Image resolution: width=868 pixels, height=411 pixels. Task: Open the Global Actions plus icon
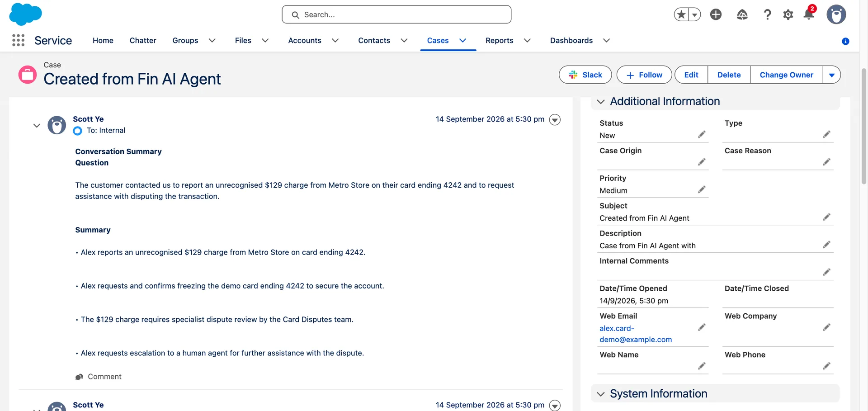[716, 14]
